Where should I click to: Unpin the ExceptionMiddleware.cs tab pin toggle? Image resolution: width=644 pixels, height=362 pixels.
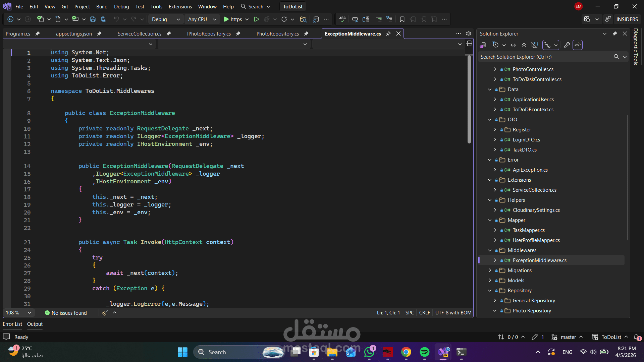click(388, 34)
